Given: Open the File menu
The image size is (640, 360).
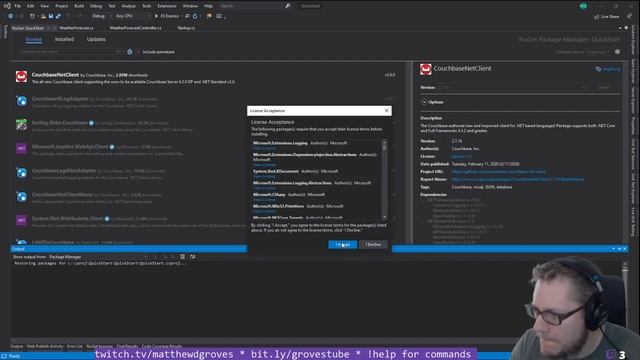Looking at the screenshot, I should pos(18,6).
